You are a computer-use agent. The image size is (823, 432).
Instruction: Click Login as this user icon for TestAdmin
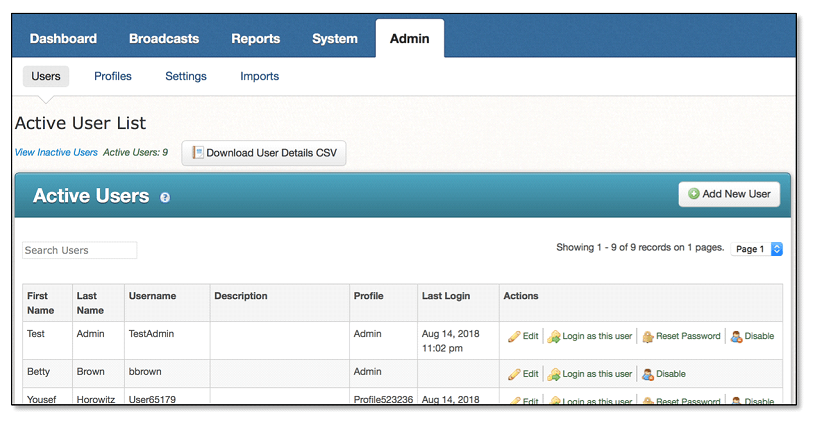554,336
